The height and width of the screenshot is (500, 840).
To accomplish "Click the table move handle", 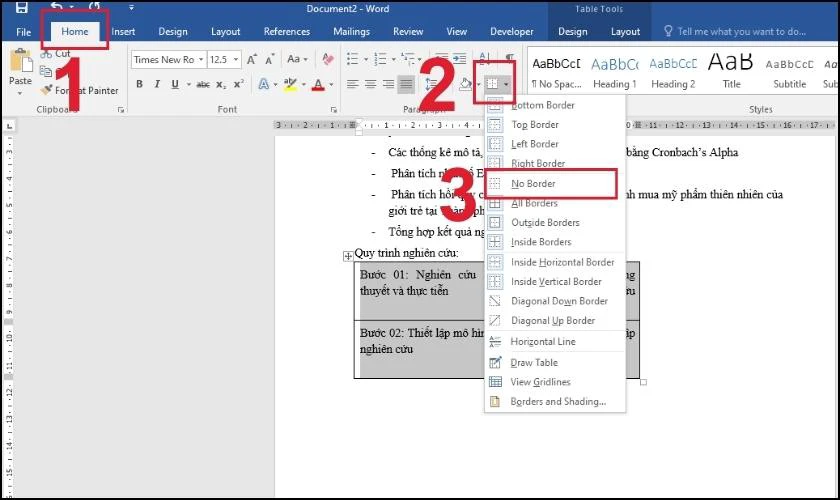I will click(x=348, y=256).
